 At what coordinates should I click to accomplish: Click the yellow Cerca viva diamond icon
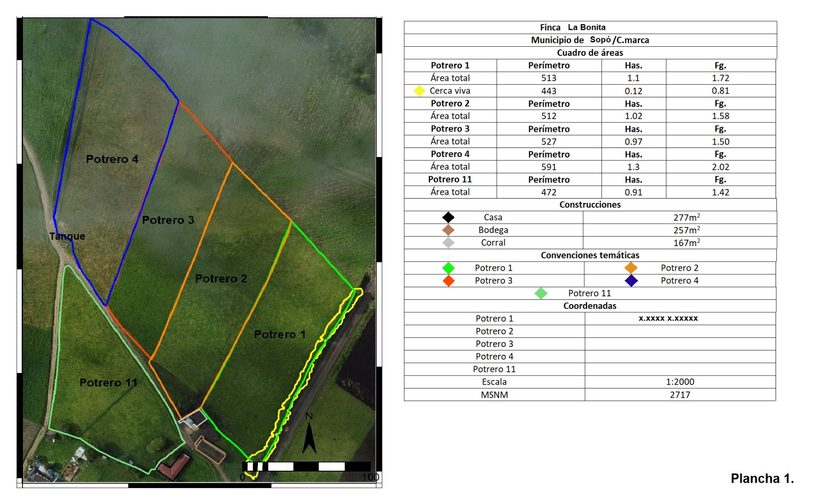coord(419,91)
